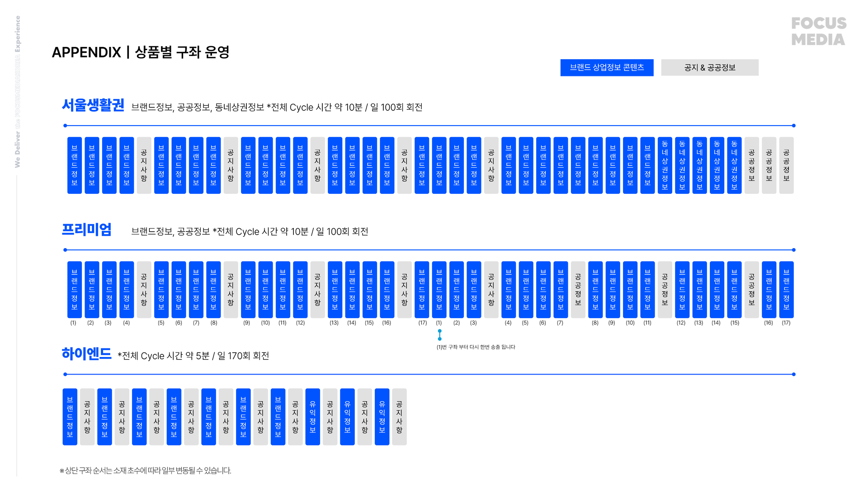The image size is (868, 488).
Task: Select the 서울생활권 section heading
Action: pos(93,105)
